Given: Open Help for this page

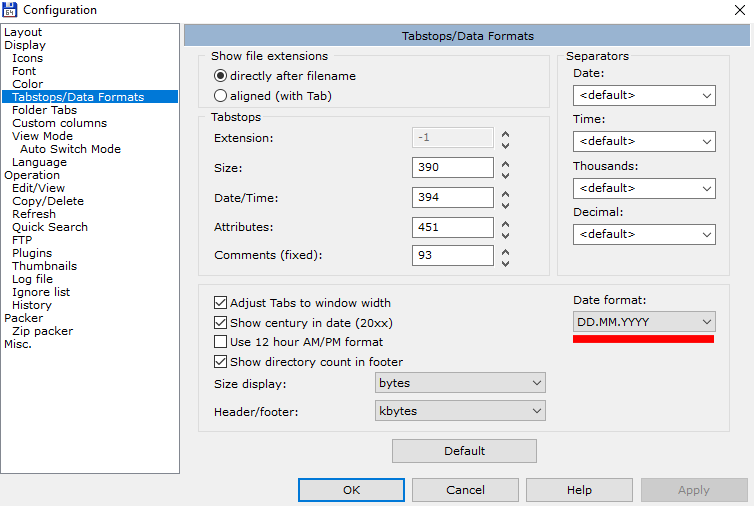Looking at the screenshot, I should coord(579,490).
